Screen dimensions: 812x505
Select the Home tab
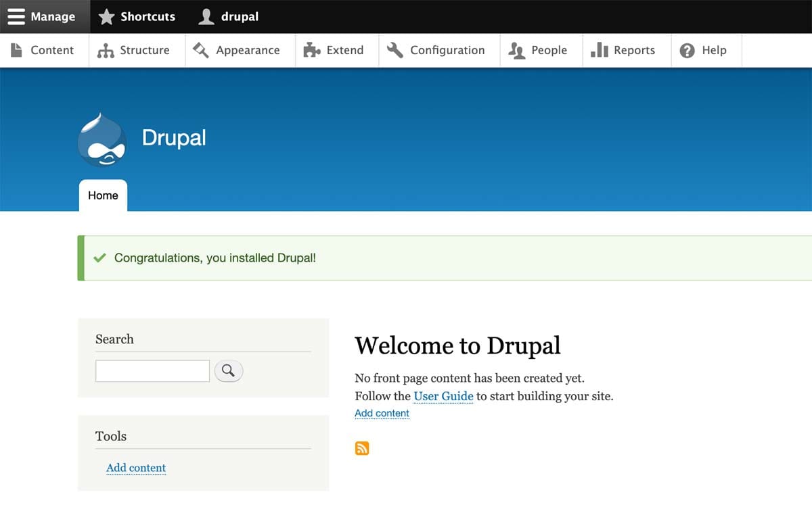click(102, 195)
